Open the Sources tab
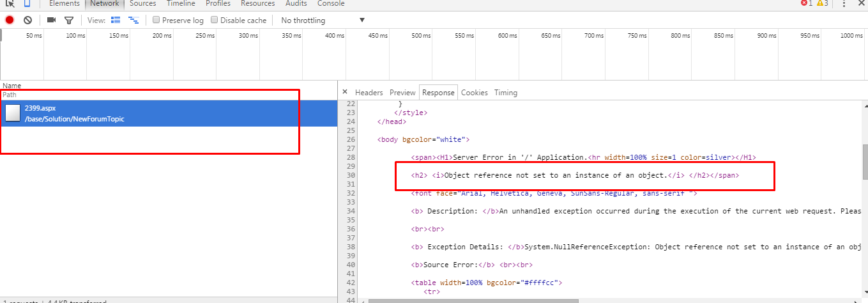This screenshot has width=868, height=303. [x=142, y=3]
